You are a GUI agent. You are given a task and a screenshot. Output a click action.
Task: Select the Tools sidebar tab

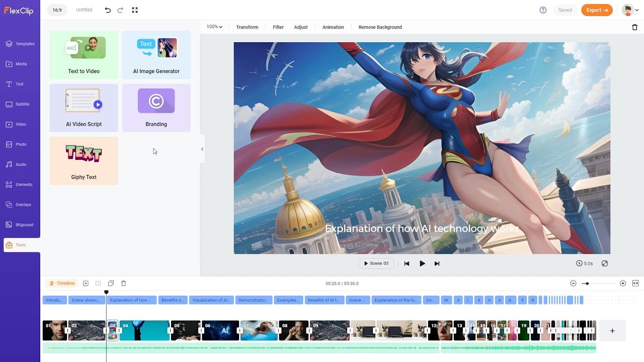point(21,245)
